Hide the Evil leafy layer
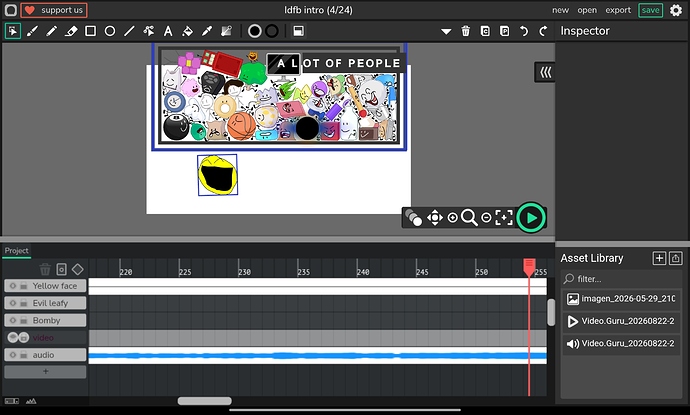The width and height of the screenshot is (690, 415). click(13, 303)
